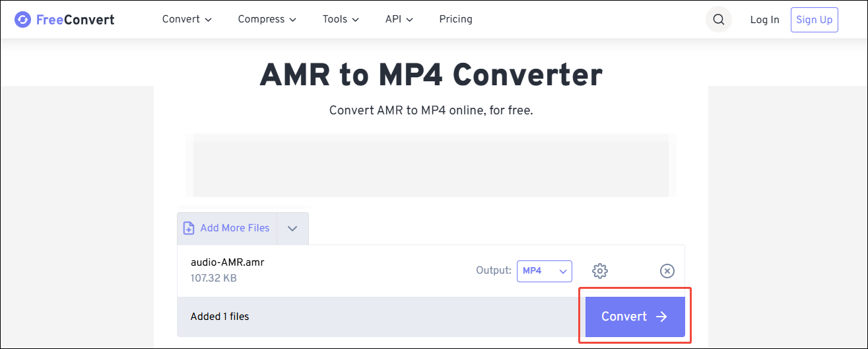Click the audio-AMR.amr file name
Image resolution: width=868 pixels, height=349 pixels.
[x=227, y=262]
